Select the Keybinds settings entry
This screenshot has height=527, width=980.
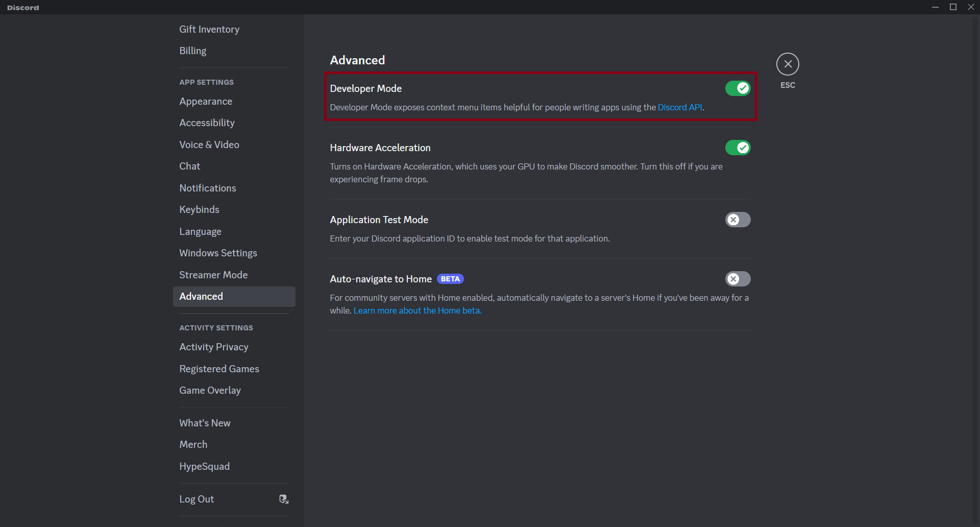[x=199, y=209]
